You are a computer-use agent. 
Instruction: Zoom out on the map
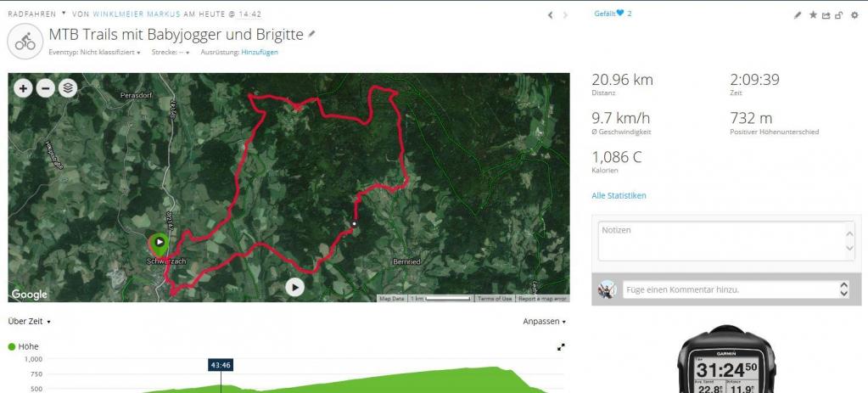(45, 88)
